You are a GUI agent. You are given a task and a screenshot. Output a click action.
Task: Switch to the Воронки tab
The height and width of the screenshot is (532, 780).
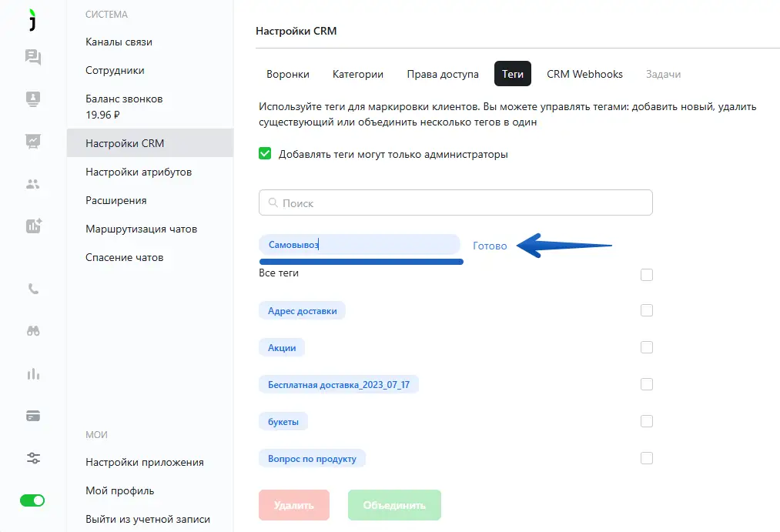(288, 75)
